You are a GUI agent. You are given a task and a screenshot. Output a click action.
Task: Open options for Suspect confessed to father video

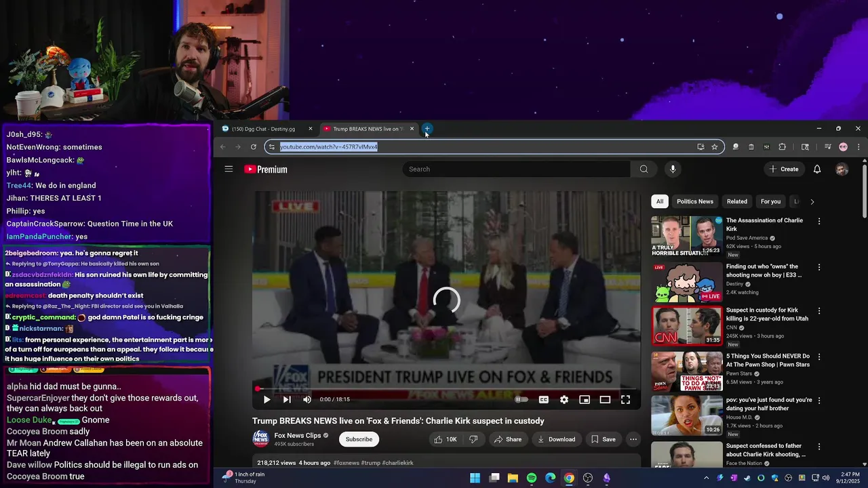819,447
